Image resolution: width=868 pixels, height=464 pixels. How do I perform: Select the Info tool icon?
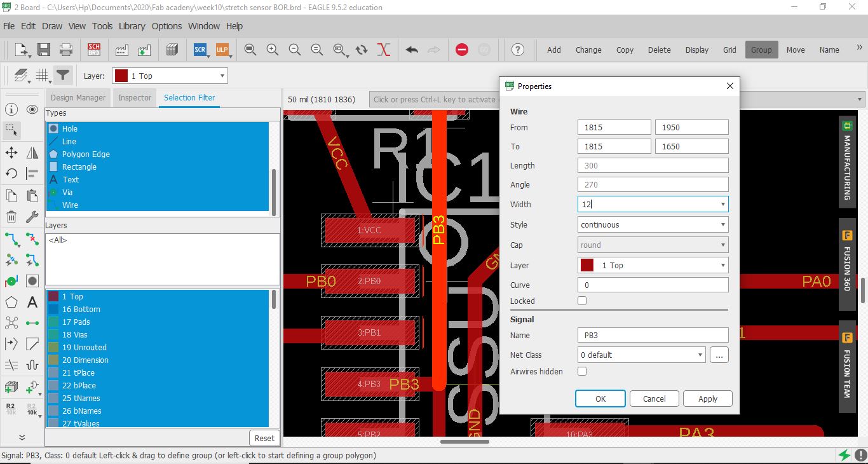click(x=11, y=109)
